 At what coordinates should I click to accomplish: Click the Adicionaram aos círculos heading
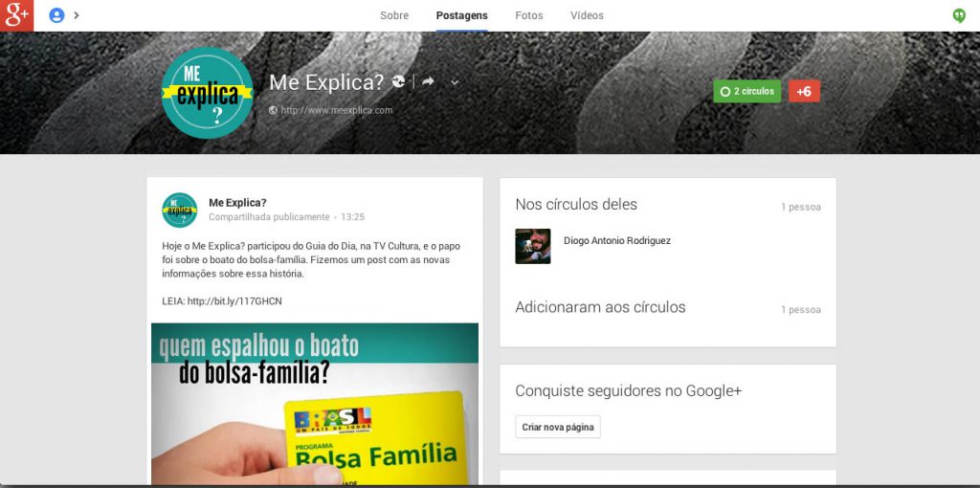click(601, 307)
